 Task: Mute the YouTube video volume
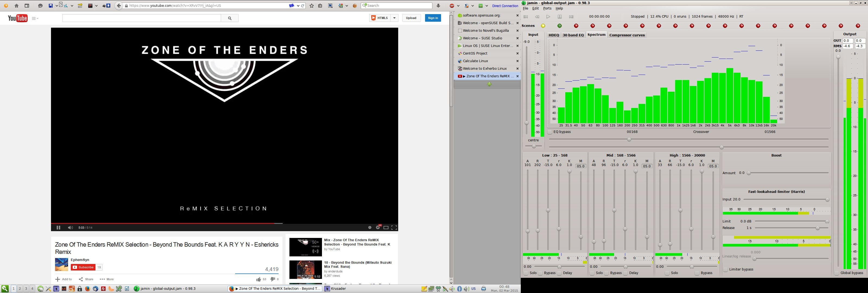[70, 228]
